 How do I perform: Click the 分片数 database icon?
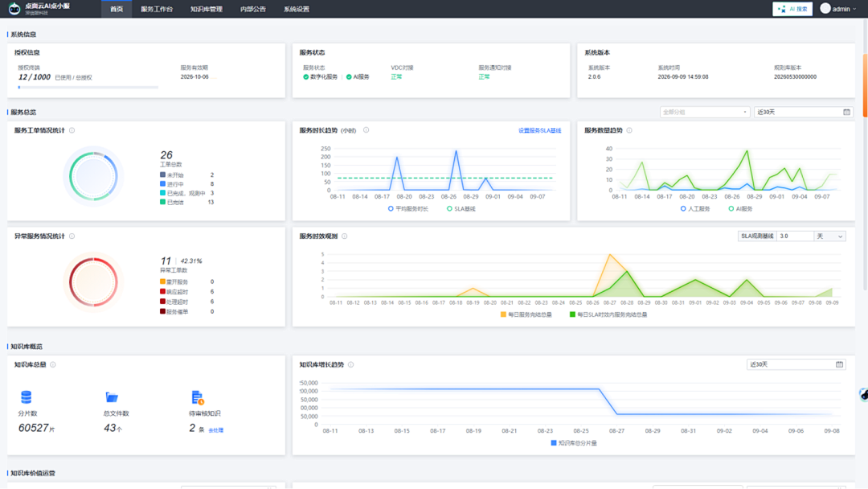(26, 397)
